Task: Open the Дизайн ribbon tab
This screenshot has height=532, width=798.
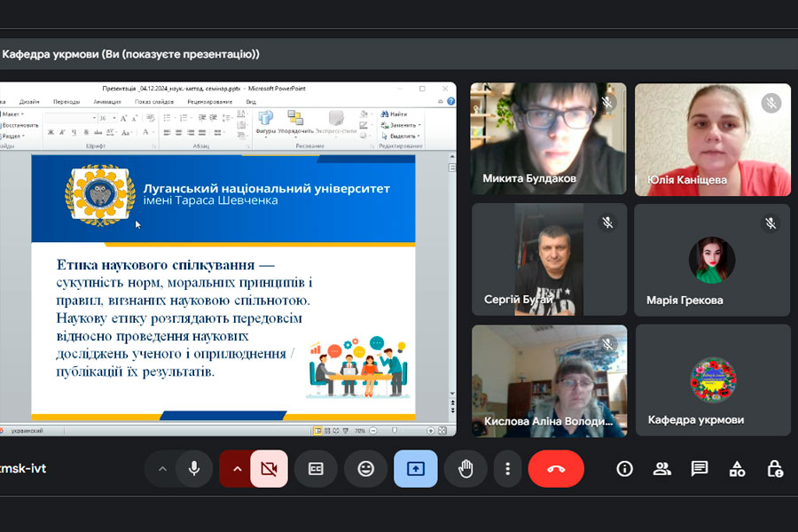Action: point(29,102)
